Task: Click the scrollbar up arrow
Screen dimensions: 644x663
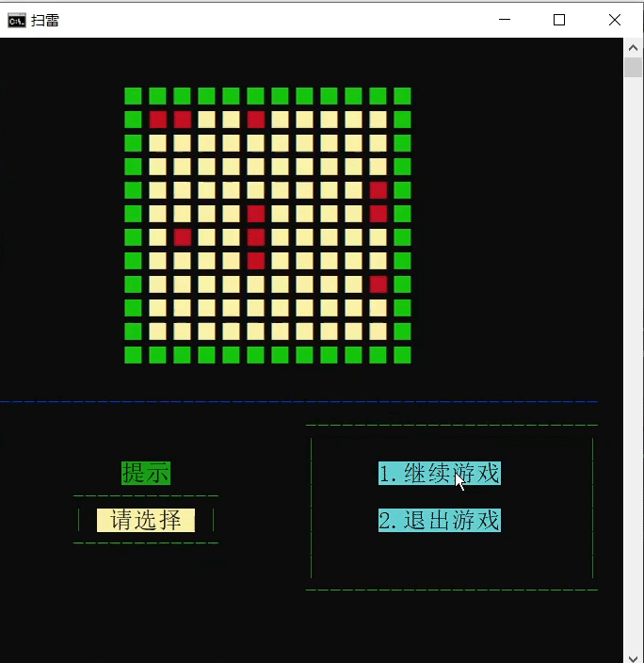Action: point(633,48)
